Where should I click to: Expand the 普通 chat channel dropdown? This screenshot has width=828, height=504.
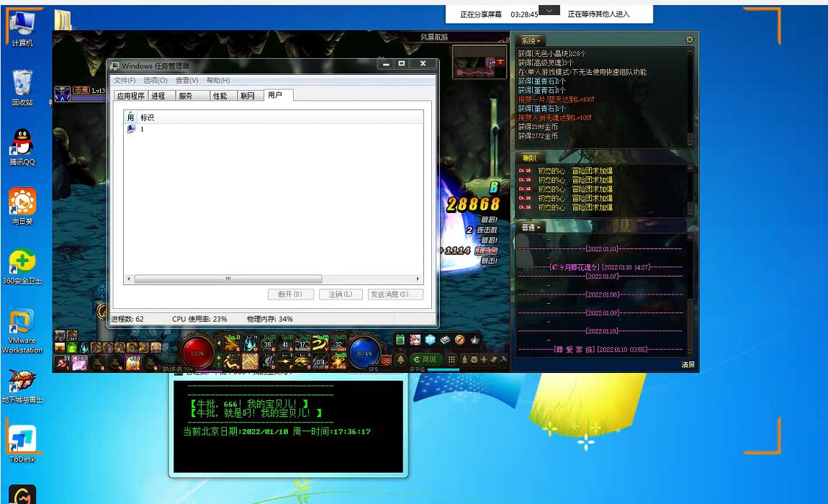[531, 228]
